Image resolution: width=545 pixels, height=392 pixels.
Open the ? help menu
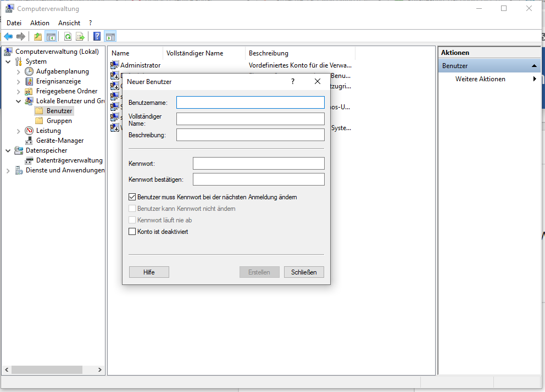point(90,23)
